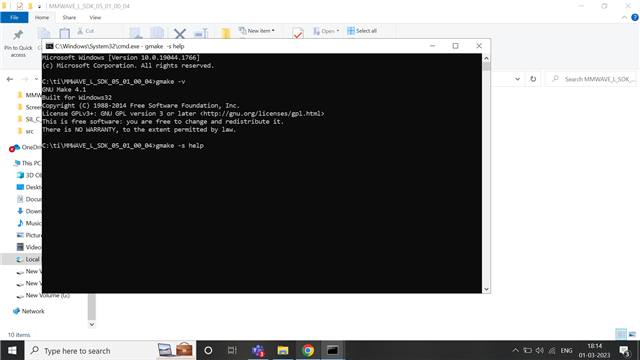The height and width of the screenshot is (360, 640).
Task: Open the clock and date flyout
Action: click(594, 350)
